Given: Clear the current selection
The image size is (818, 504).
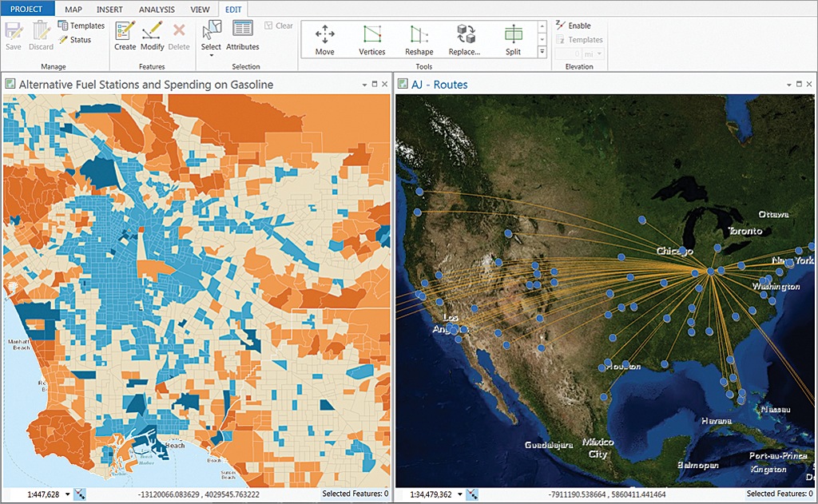Looking at the screenshot, I should tap(279, 26).
